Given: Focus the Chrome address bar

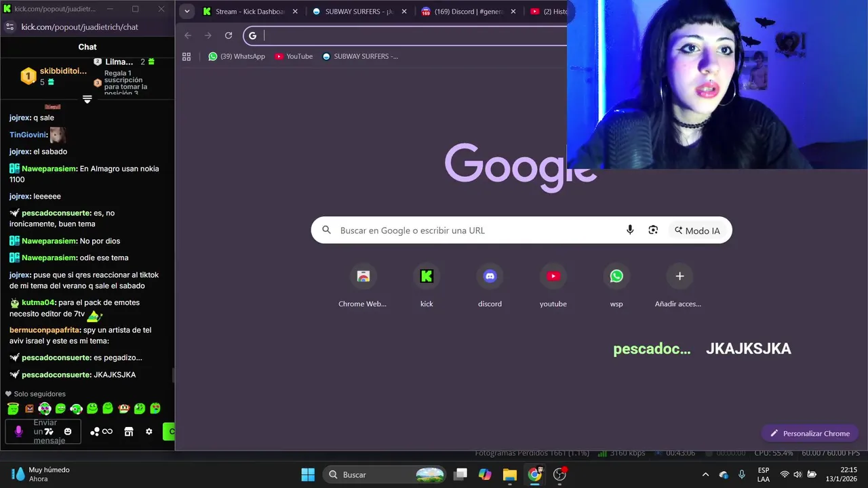Looking at the screenshot, I should [x=407, y=35].
